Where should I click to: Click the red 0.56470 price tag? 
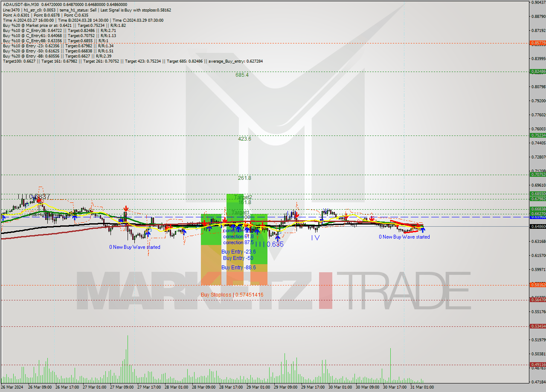[x=537, y=300]
